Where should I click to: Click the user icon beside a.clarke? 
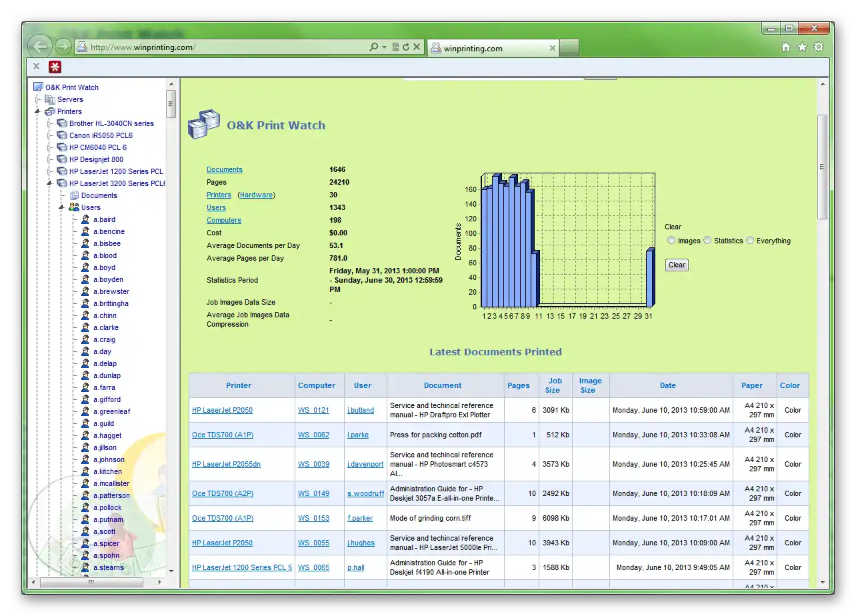(85, 327)
